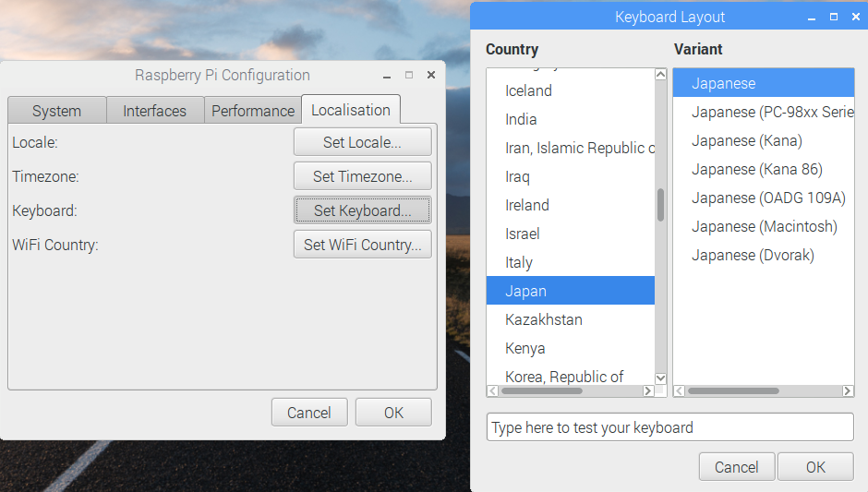This screenshot has width=868, height=492.
Task: Choose Japanese (PC-98xx Series) variant
Action: point(764,112)
